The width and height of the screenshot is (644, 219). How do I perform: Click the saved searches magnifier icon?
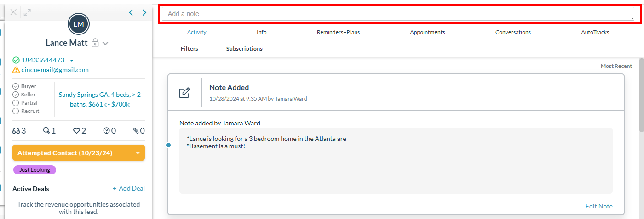(46, 131)
